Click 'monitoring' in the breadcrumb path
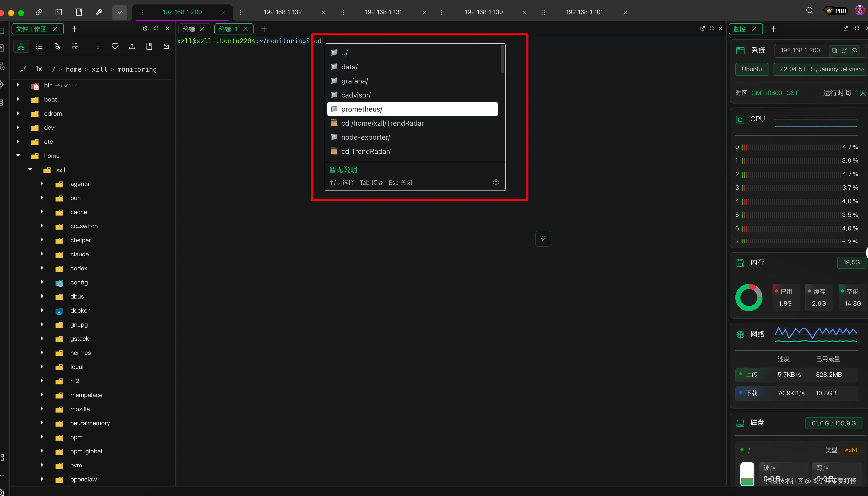 [x=137, y=69]
